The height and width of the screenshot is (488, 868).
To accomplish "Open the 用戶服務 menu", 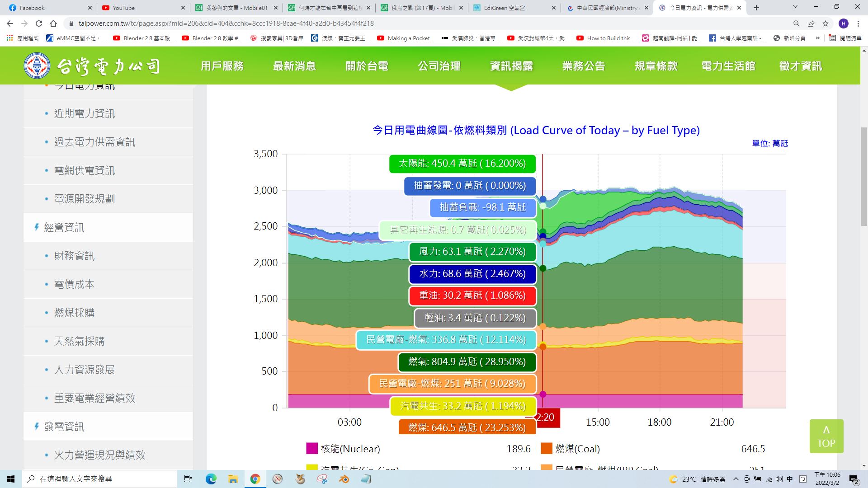I will pos(222,66).
